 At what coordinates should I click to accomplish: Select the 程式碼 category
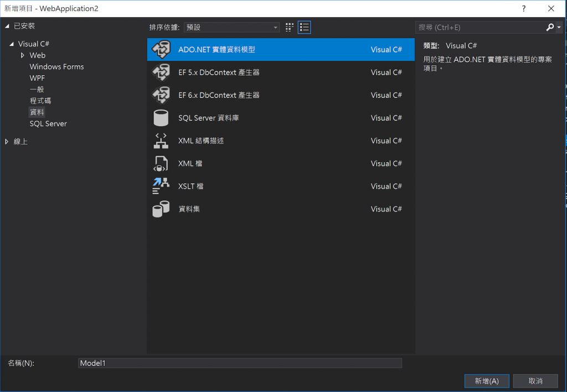click(x=40, y=101)
